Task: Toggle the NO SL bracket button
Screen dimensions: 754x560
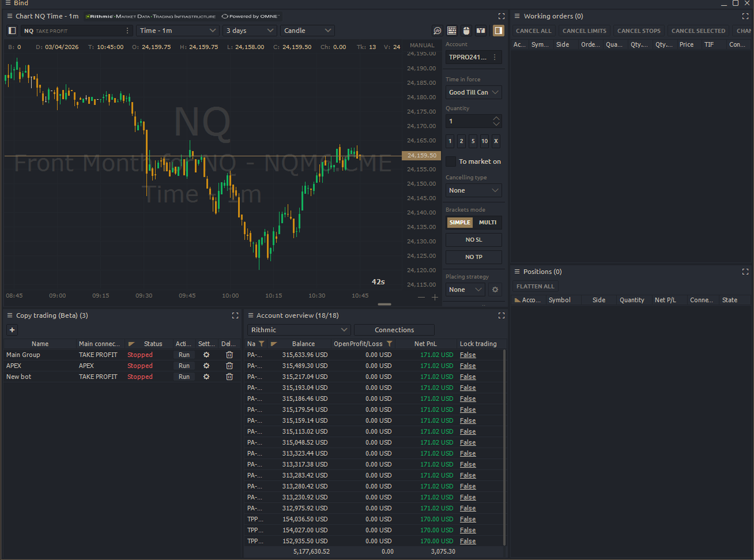Action: click(474, 239)
